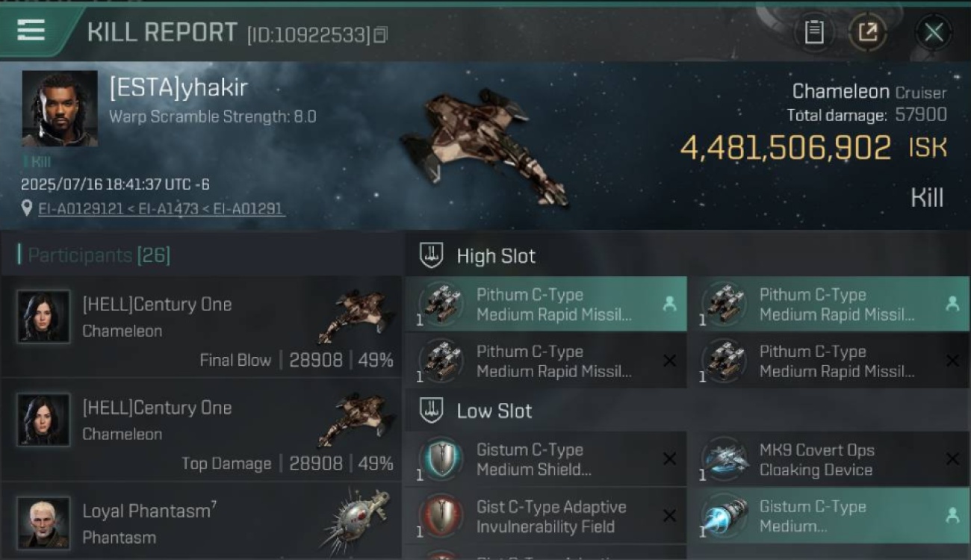Select the Loyal Phantasm participant row

(x=202, y=522)
